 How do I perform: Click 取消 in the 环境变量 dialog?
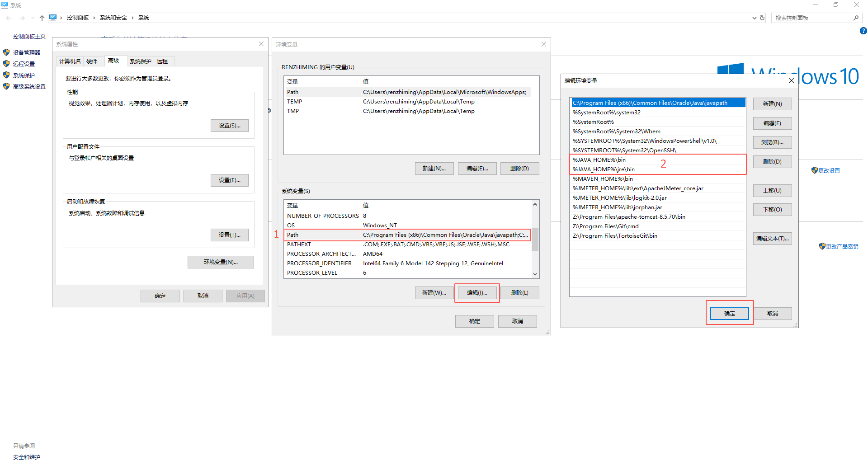click(x=518, y=321)
